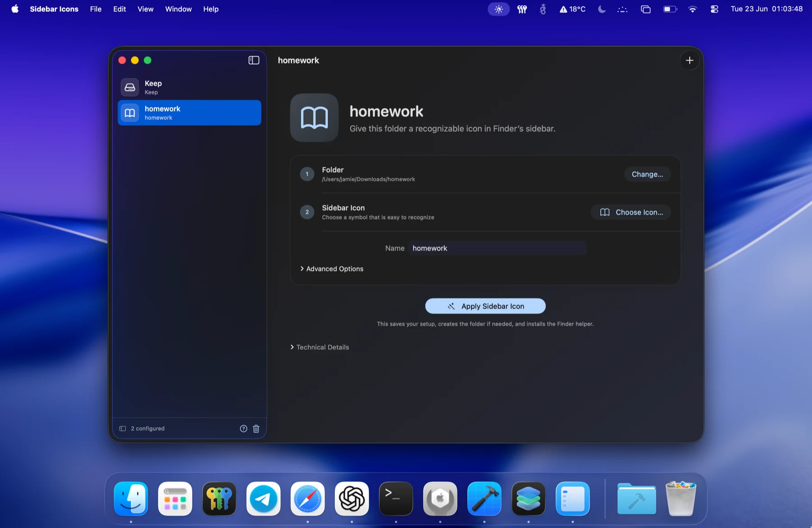Open ChatGPT from the Dock
Image resolution: width=812 pixels, height=528 pixels.
(x=352, y=499)
